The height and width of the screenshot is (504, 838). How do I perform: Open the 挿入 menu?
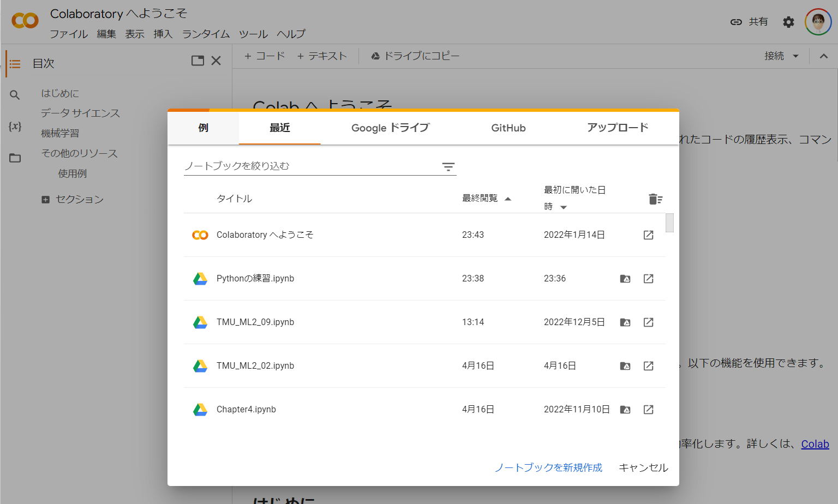163,34
